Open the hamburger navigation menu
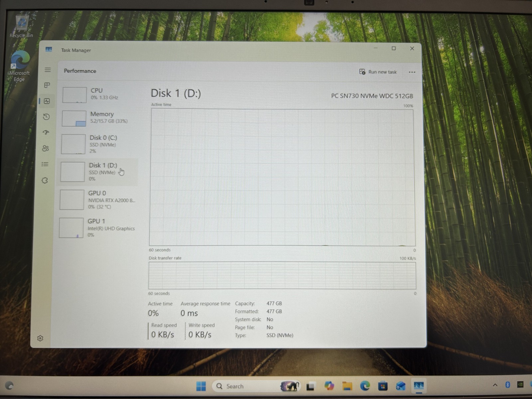This screenshot has width=532, height=399. [x=48, y=70]
